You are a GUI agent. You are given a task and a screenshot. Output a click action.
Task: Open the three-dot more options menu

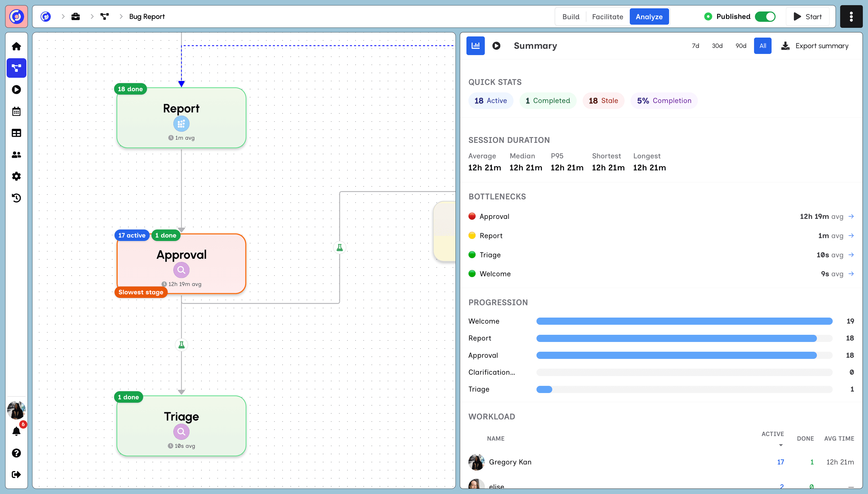851,16
